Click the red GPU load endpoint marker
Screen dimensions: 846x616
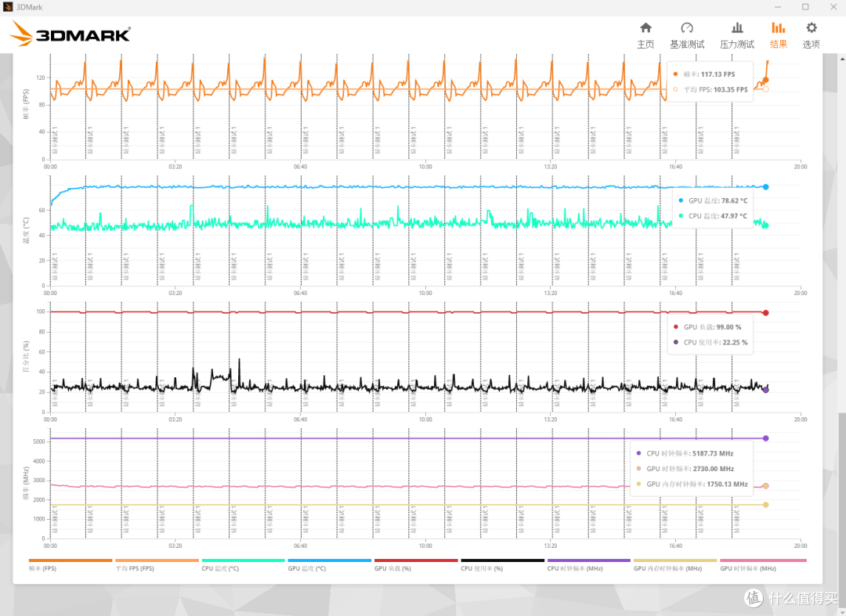(x=765, y=312)
